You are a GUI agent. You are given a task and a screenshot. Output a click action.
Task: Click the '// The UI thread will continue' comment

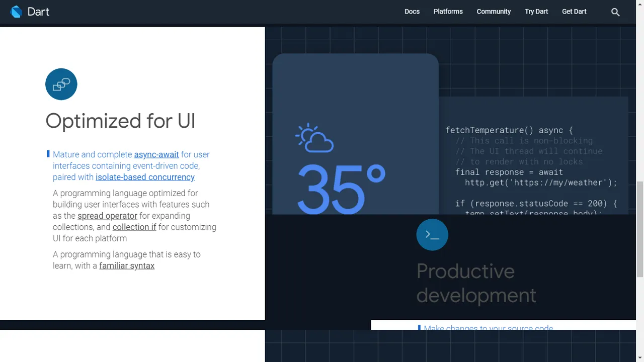[x=529, y=151]
